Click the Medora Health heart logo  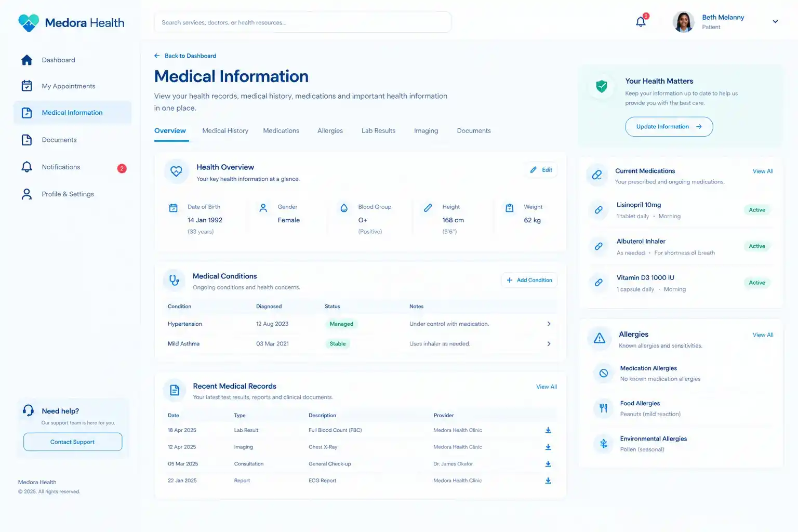(29, 22)
